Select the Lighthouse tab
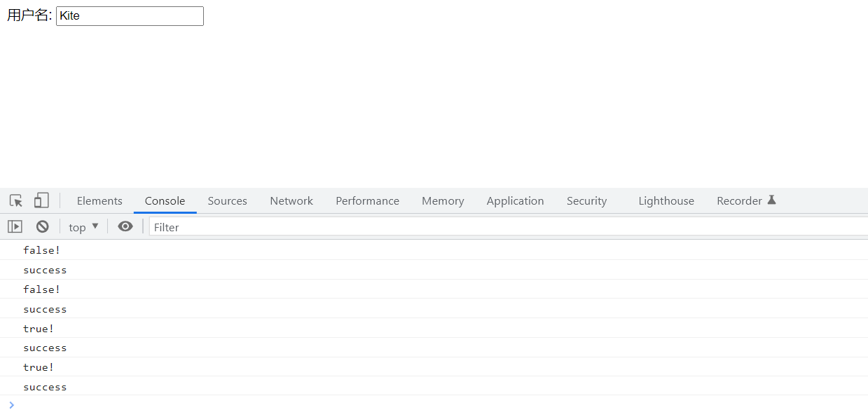This screenshot has width=868, height=410. (666, 201)
